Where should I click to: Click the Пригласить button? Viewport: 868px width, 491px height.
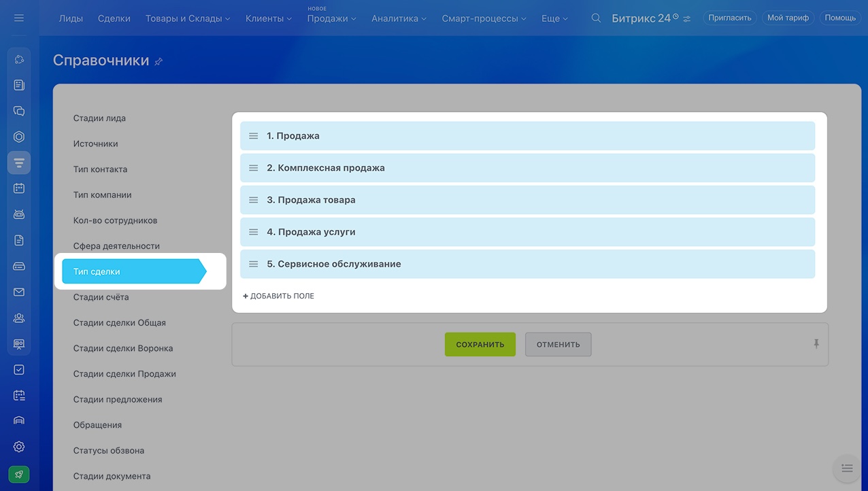tap(730, 18)
